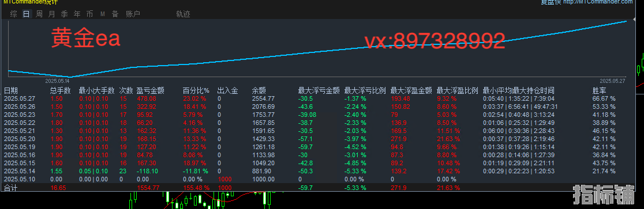Open the 月 monthly tab
The image size is (644, 209).
point(52,14)
